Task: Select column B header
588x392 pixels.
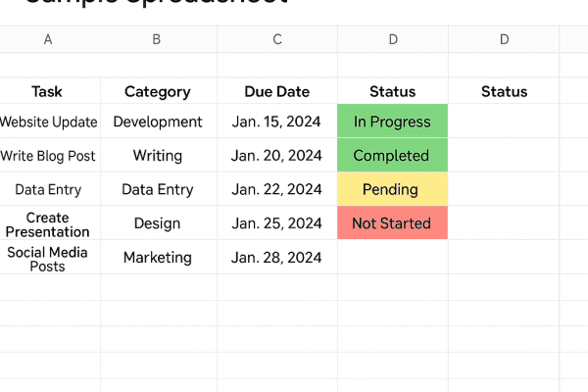Action: [x=157, y=39]
